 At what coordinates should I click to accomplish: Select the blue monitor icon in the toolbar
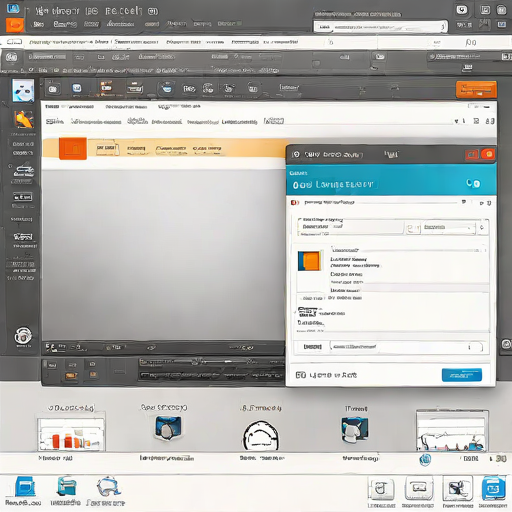pyautogui.click(x=77, y=88)
